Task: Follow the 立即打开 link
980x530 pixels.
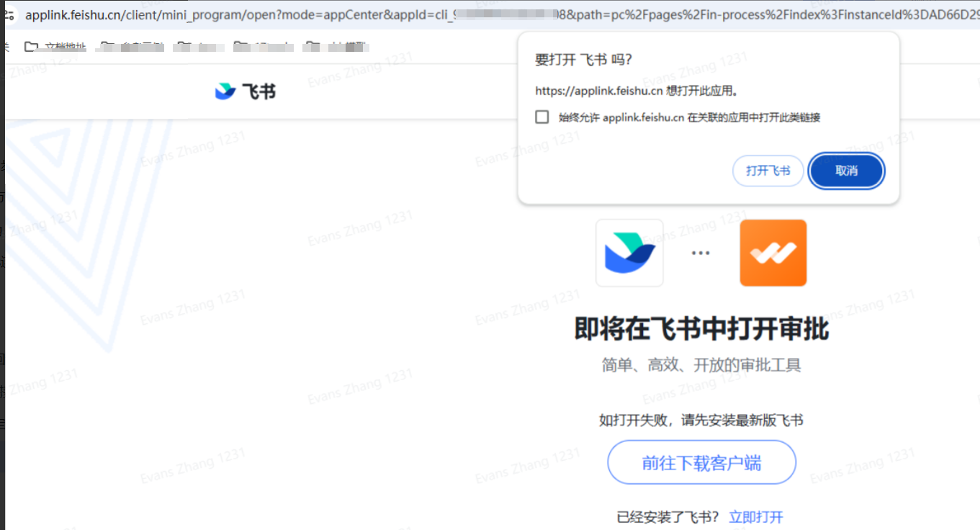Action: pos(756,517)
